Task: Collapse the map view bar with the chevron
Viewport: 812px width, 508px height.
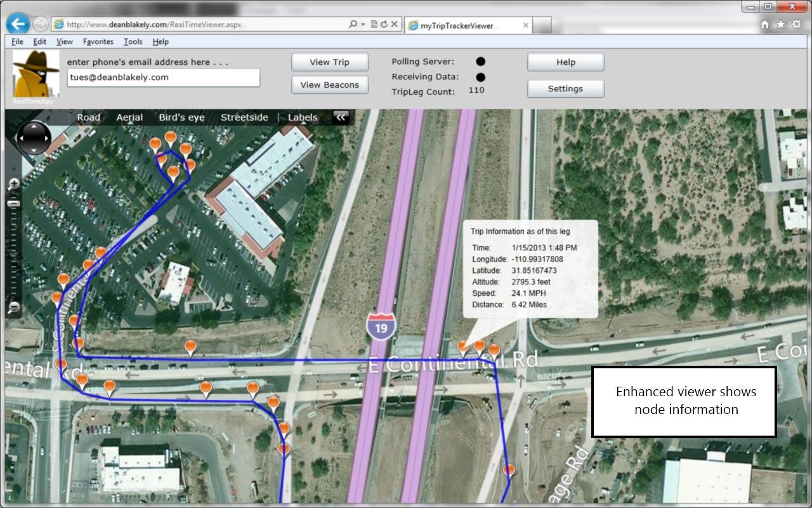Action: point(341,117)
